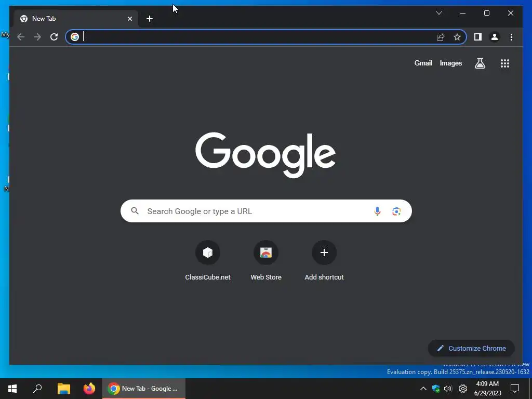The width and height of the screenshot is (532, 399).
Task: Click the Google icon in the address bar
Action: click(x=75, y=37)
